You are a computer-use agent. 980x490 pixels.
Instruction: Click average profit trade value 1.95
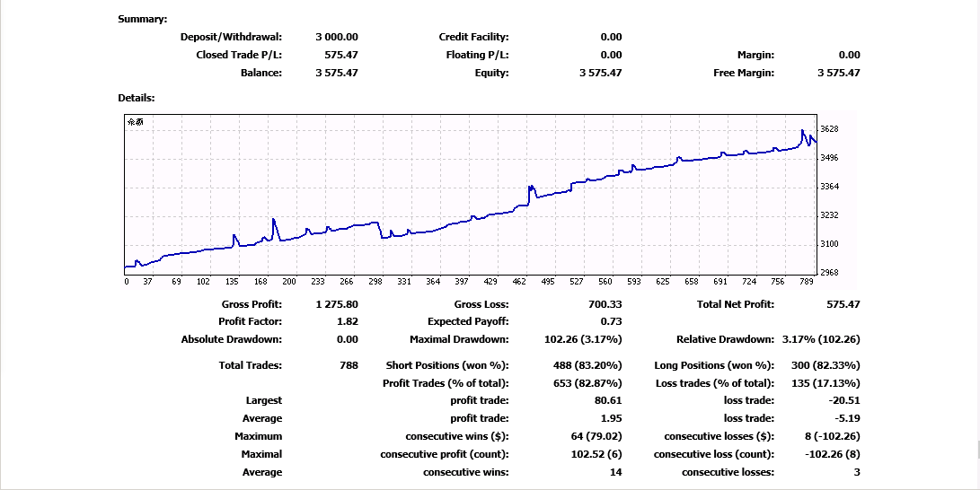611,418
